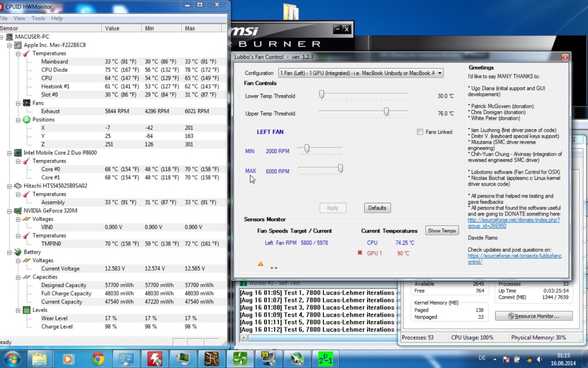The image size is (588, 368).
Task: Open the Action Center flag in the tray
Action: 506,359
